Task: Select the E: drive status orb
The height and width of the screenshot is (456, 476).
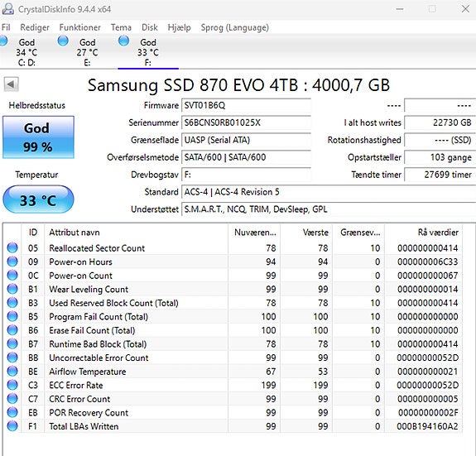Action: 63,41
